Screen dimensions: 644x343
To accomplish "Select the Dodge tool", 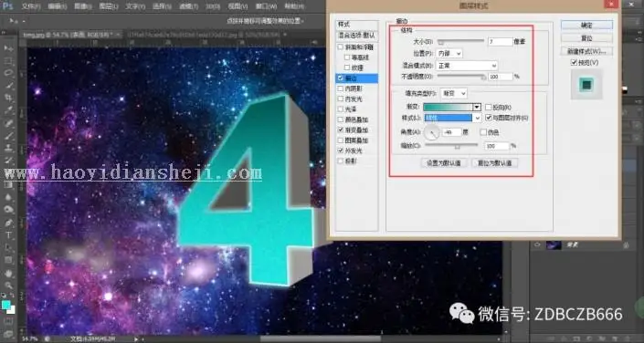I will point(8,209).
